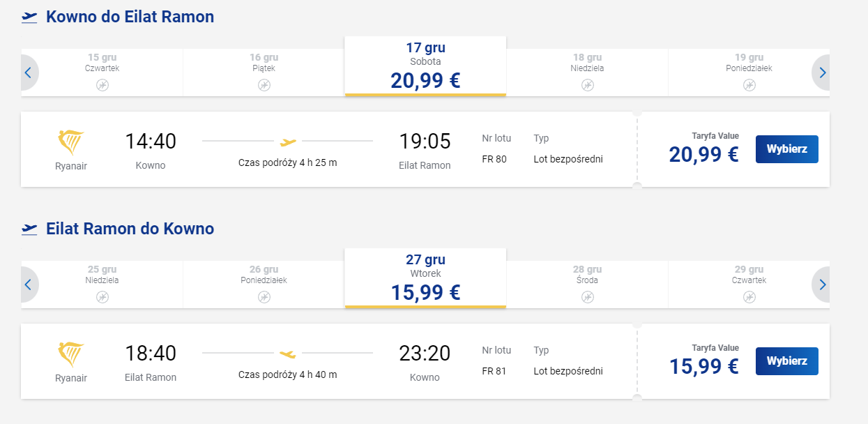This screenshot has height=424, width=868.
Task: Select the 28 gru Środa date
Action: click(587, 285)
